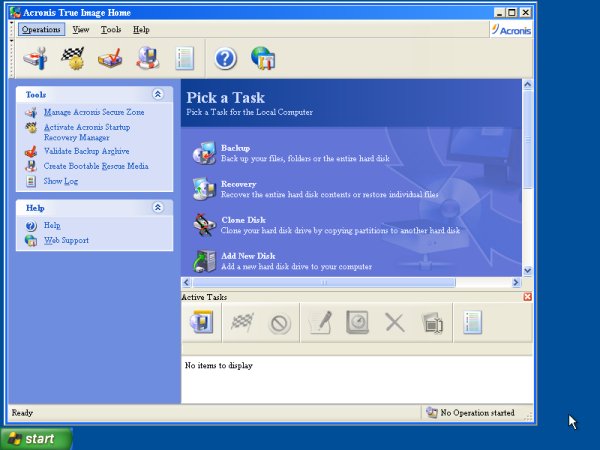Click Manage Acronis Secure Zone toolbar icon
Viewport: 600px width, 450px height.
pyautogui.click(x=35, y=59)
